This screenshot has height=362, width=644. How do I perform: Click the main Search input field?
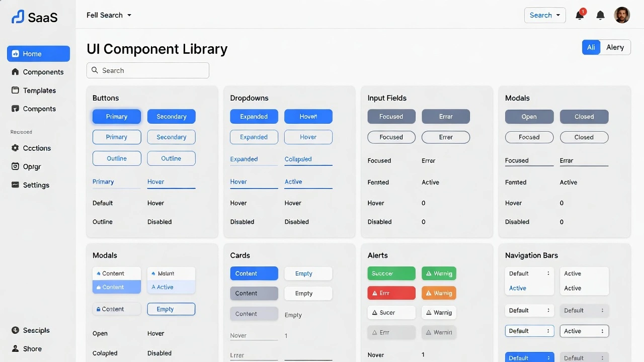pos(148,70)
